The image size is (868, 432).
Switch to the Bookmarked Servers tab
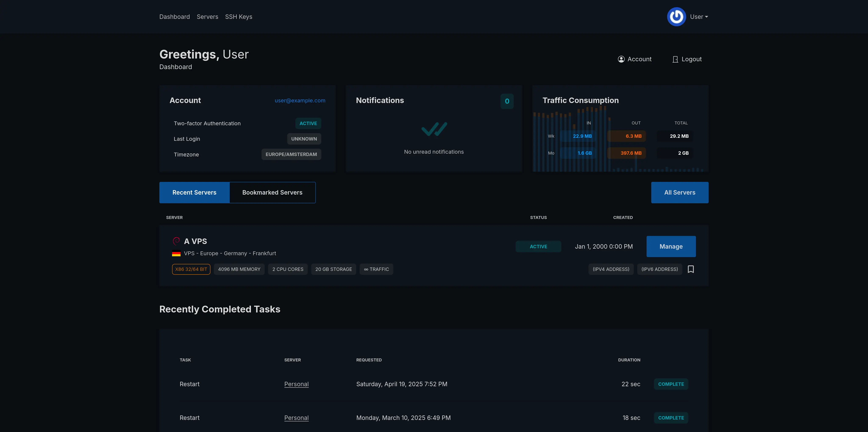pyautogui.click(x=272, y=192)
